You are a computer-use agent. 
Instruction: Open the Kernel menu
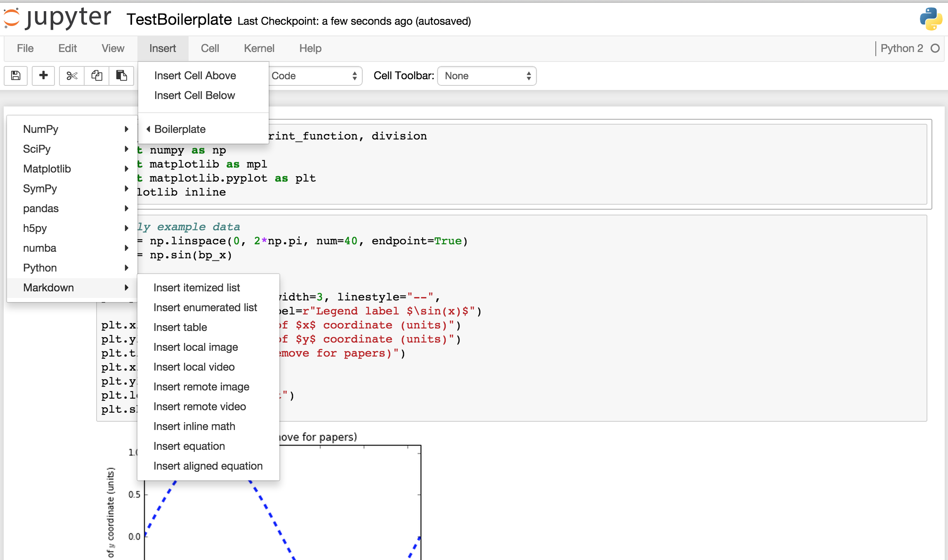point(259,48)
